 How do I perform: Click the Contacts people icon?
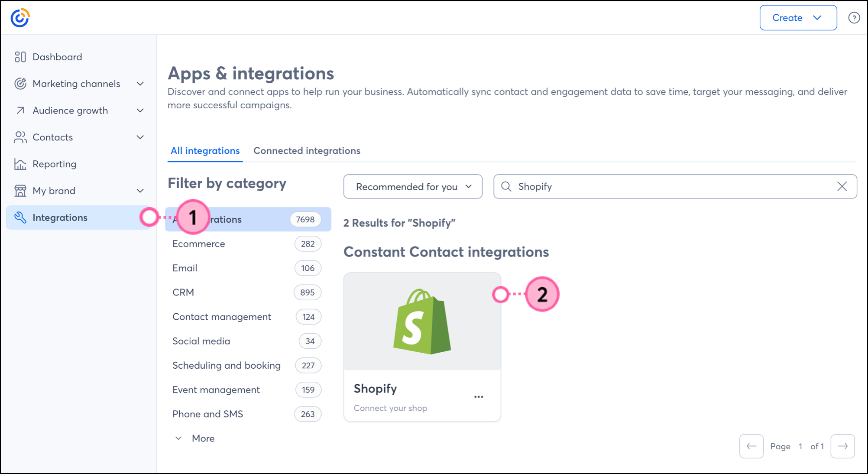tap(20, 137)
